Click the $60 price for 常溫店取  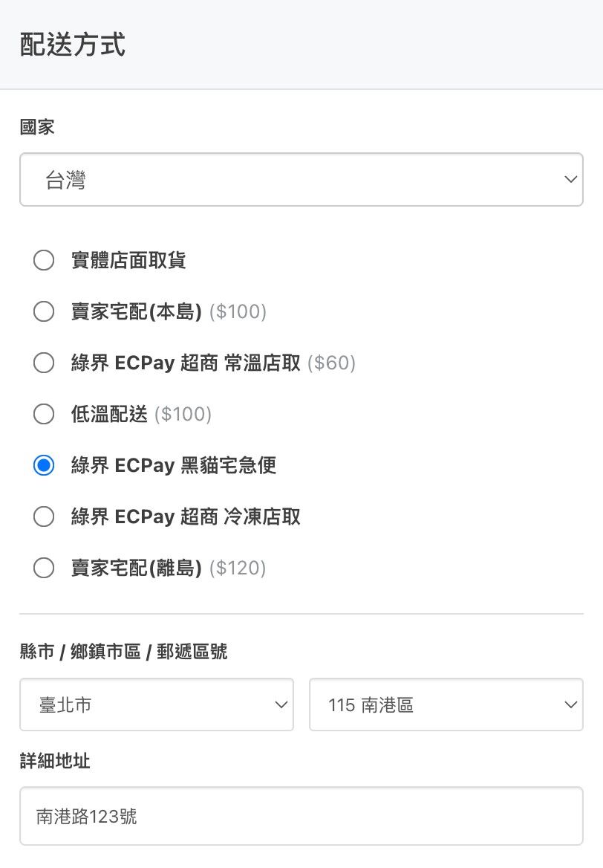tap(331, 363)
